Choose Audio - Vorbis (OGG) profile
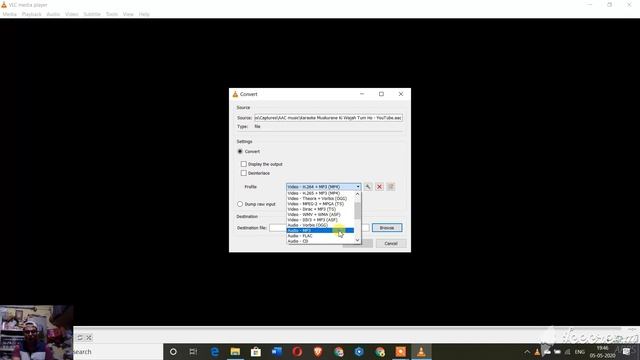The height and width of the screenshot is (360, 640). tap(320, 225)
